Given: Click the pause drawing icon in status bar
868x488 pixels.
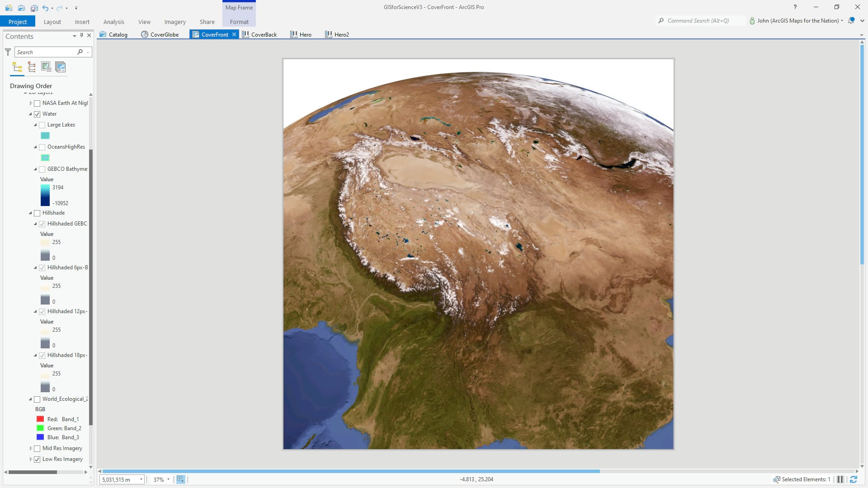Looking at the screenshot, I should 840,479.
